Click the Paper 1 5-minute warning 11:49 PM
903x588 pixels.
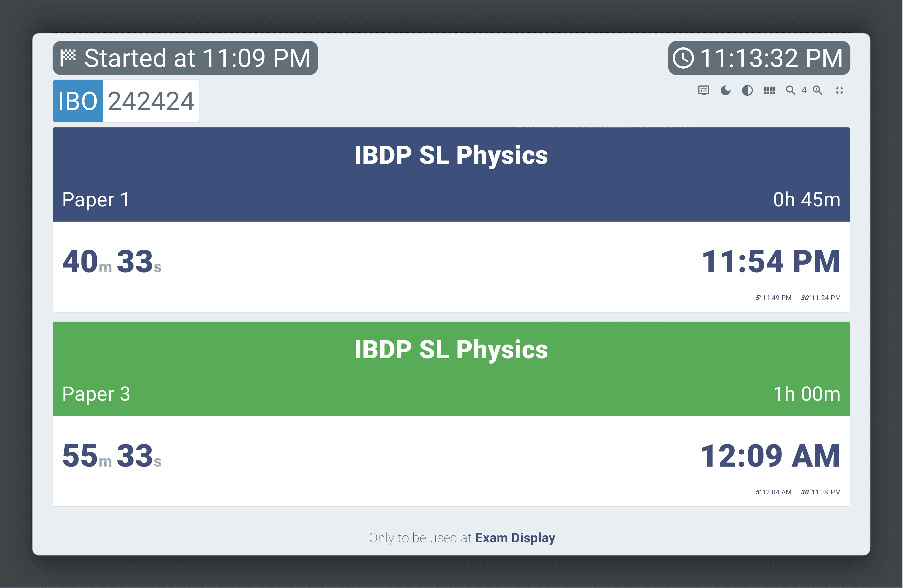(773, 298)
